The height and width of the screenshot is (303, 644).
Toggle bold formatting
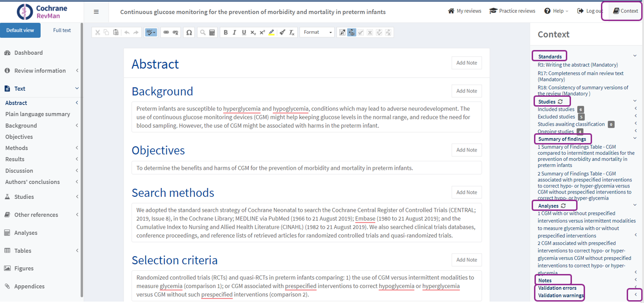pos(226,32)
